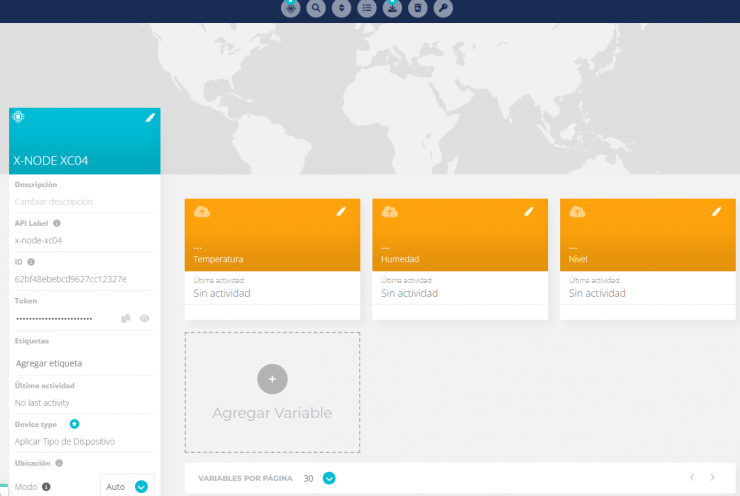Image resolution: width=740 pixels, height=496 pixels.
Task: Click the star badge beside Device type
Action: pyautogui.click(x=74, y=424)
